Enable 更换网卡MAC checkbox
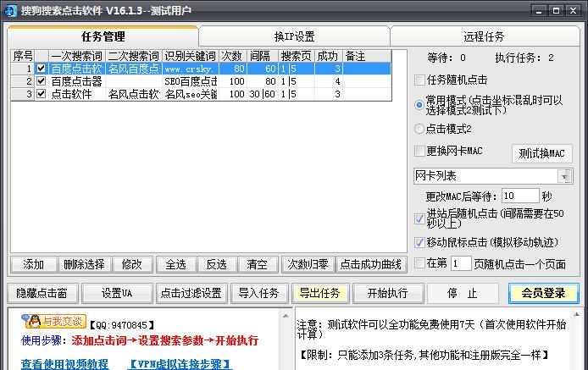 click(419, 151)
